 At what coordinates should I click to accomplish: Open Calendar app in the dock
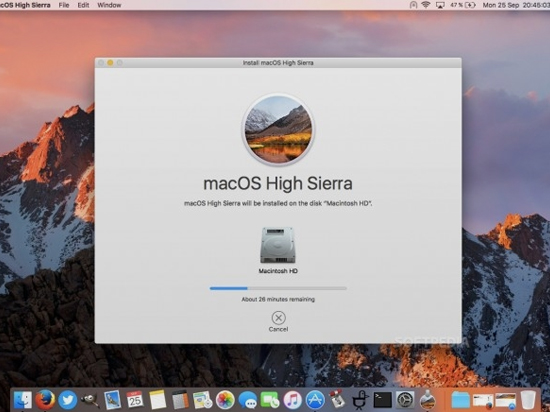tap(135, 400)
